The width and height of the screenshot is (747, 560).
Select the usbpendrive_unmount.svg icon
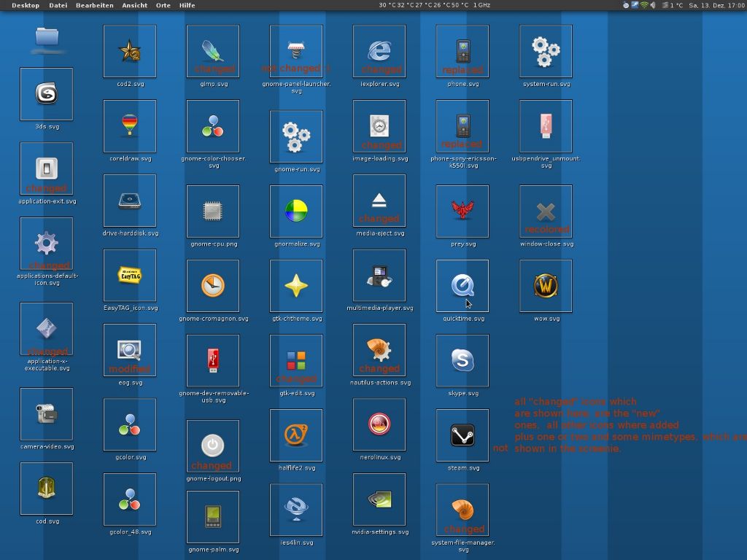click(x=546, y=125)
